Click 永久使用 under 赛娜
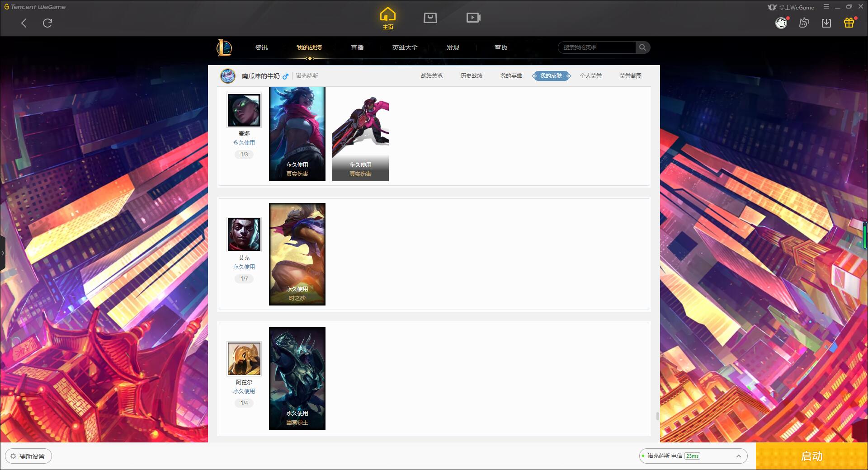The height and width of the screenshot is (470, 868). pos(244,142)
